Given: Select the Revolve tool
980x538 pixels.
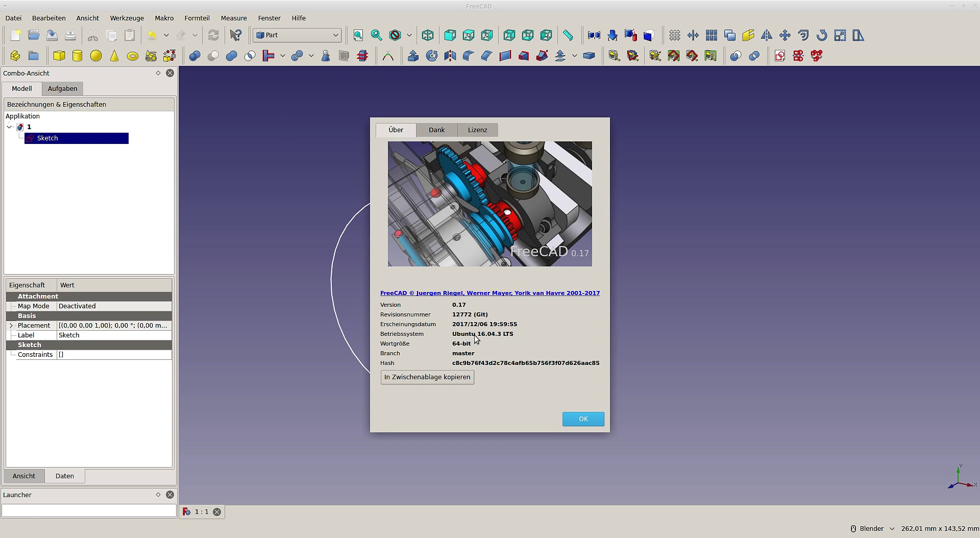Looking at the screenshot, I should click(432, 56).
